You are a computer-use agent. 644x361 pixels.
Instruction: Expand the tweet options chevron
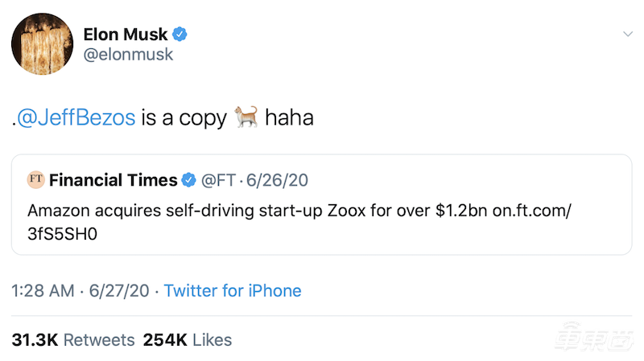click(628, 34)
